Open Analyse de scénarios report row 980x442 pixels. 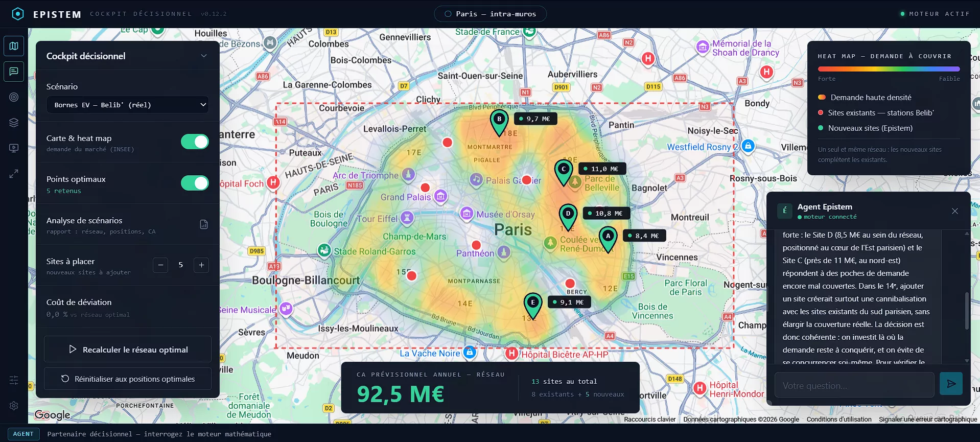[x=128, y=225]
